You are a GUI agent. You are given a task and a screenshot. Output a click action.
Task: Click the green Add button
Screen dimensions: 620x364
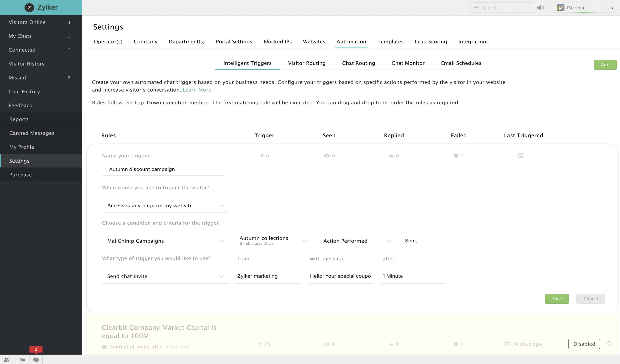coord(605,65)
